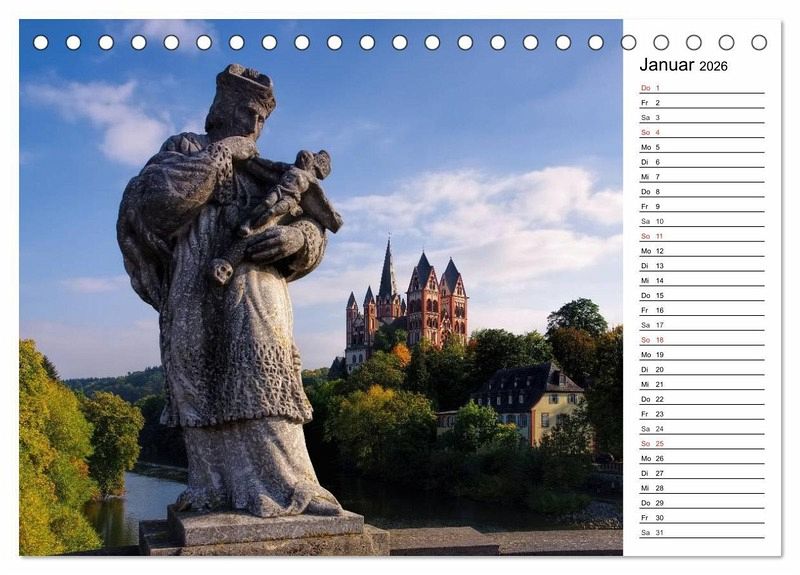The width and height of the screenshot is (800, 575).
Task: Select the Fr 23 date row
Action: coord(701,414)
